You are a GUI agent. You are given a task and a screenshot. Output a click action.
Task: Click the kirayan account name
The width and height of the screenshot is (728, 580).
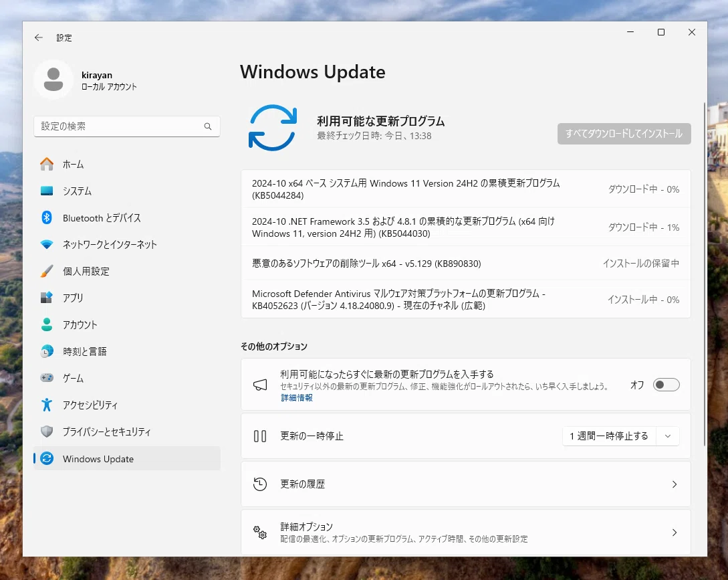pyautogui.click(x=97, y=75)
